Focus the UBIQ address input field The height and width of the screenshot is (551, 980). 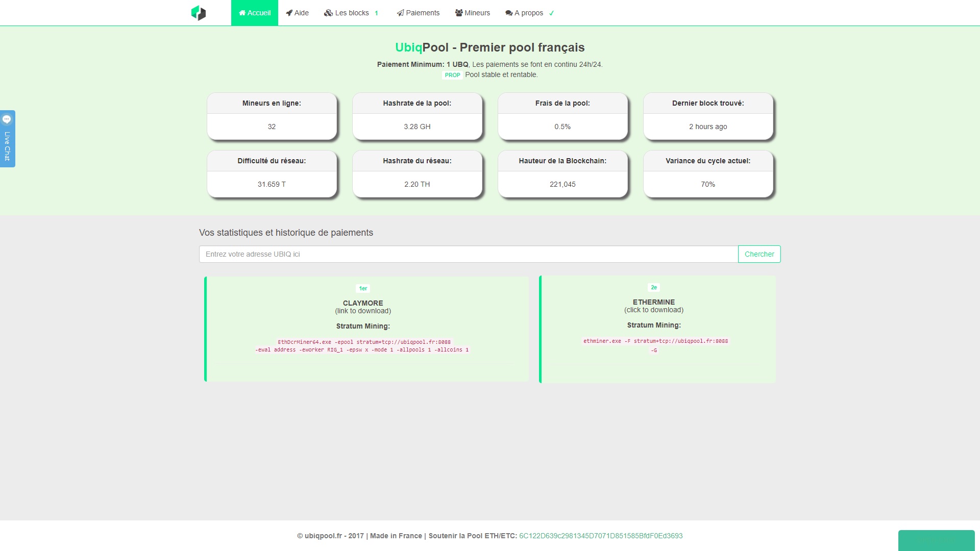pos(468,254)
